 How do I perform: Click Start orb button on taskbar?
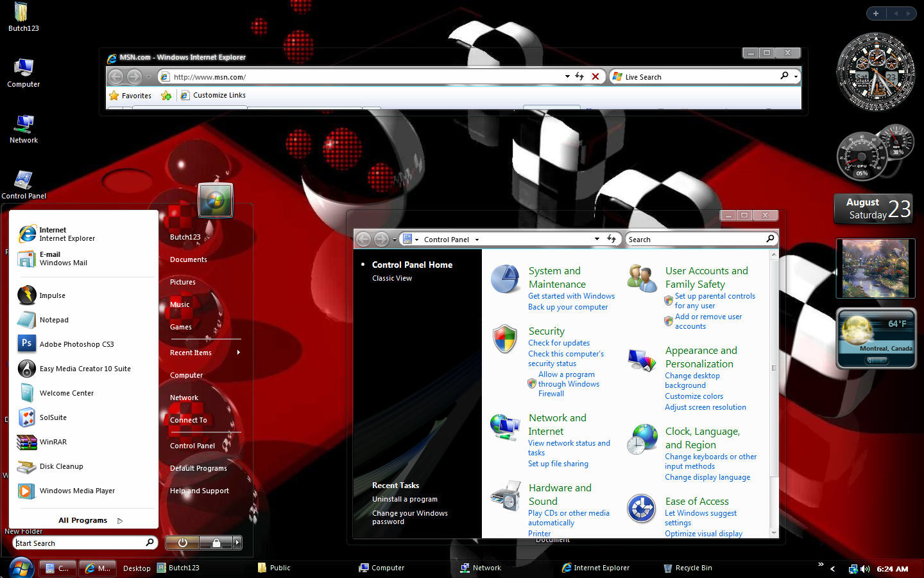pyautogui.click(x=21, y=568)
